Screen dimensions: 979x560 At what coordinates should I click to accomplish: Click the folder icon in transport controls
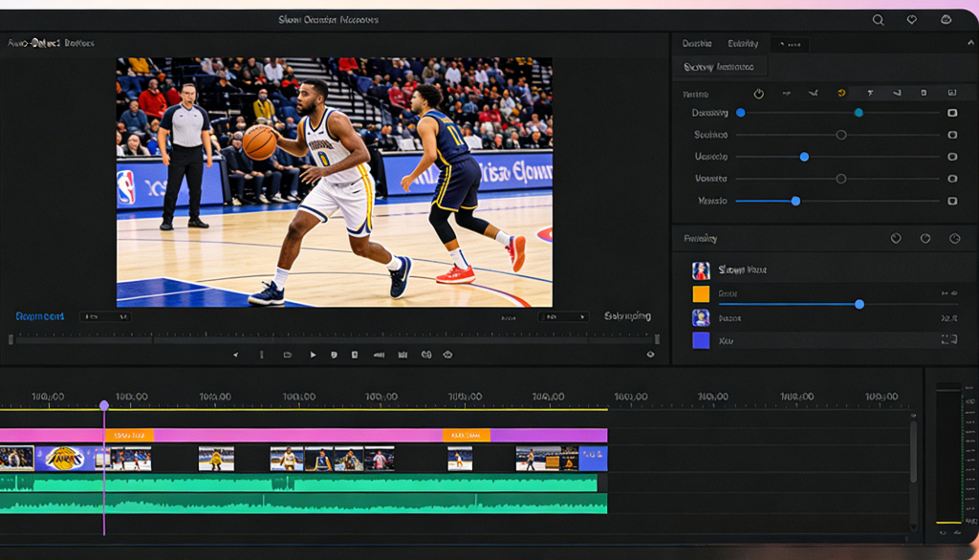click(x=287, y=355)
